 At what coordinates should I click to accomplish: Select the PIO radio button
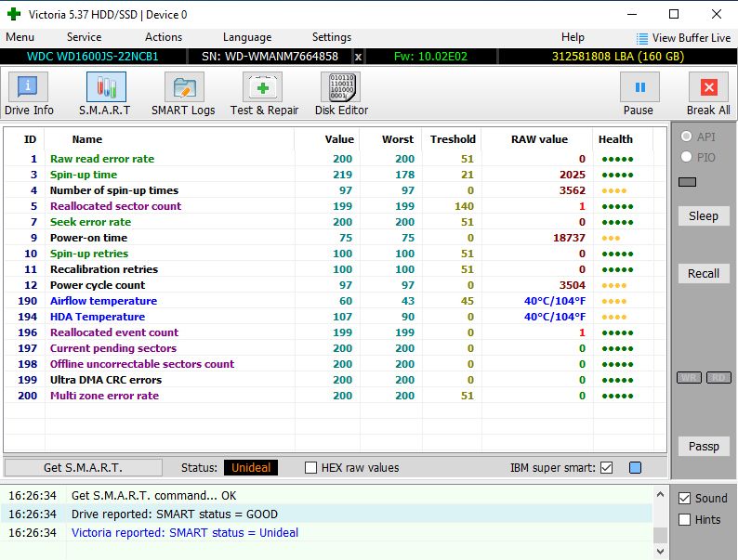pos(686,157)
